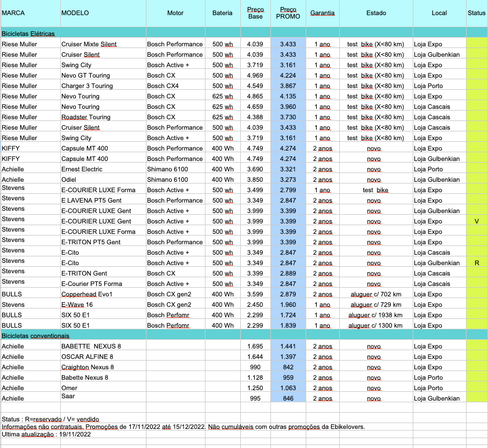This screenshot has height=448, width=488.
Task: Click the status cell marked R
Action: (476, 263)
